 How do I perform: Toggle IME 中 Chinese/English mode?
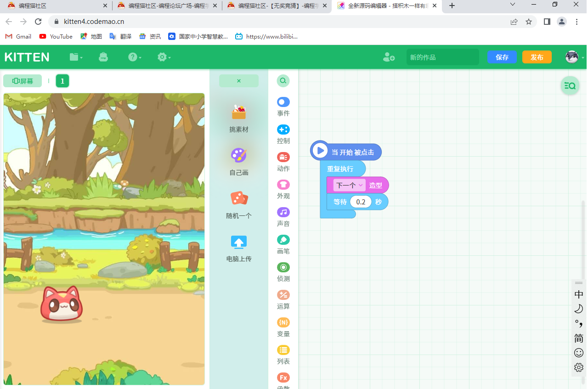point(579,294)
